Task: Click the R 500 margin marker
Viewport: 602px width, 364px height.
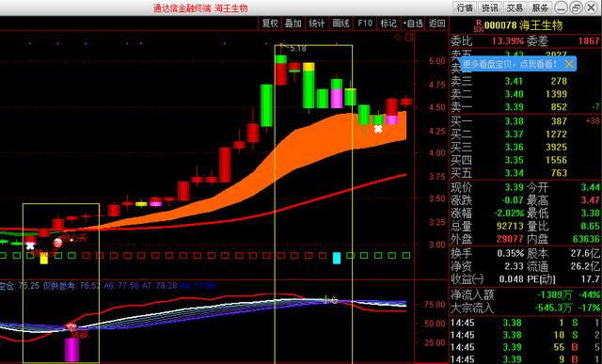Action: tap(479, 25)
